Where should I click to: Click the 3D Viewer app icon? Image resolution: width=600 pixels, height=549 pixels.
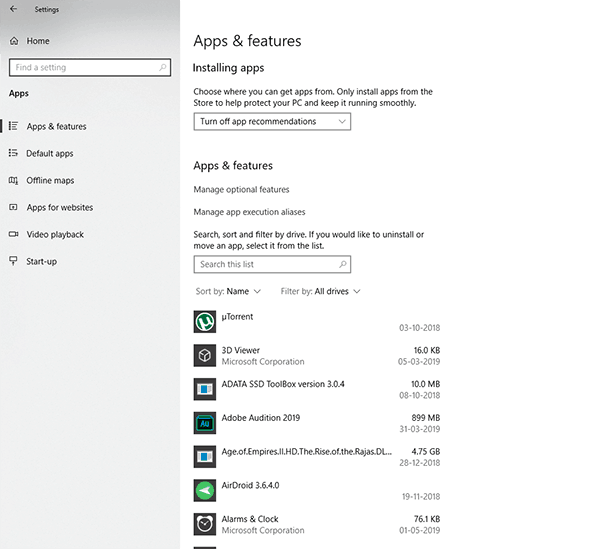click(x=205, y=355)
